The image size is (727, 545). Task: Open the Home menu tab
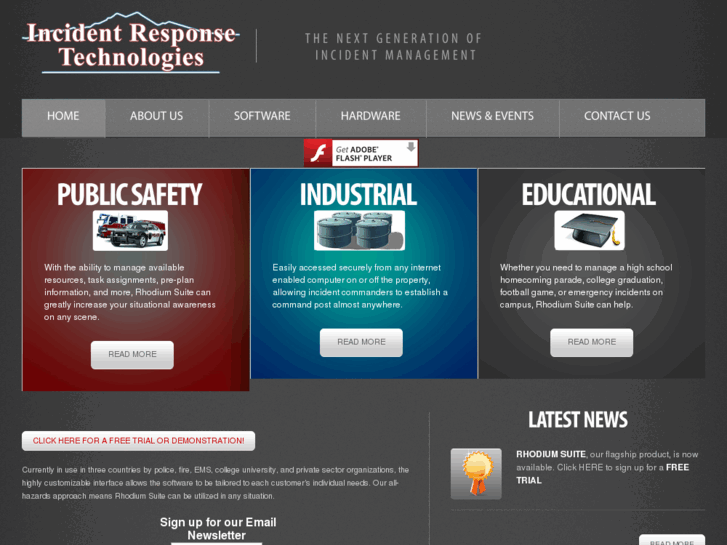pyautogui.click(x=64, y=118)
